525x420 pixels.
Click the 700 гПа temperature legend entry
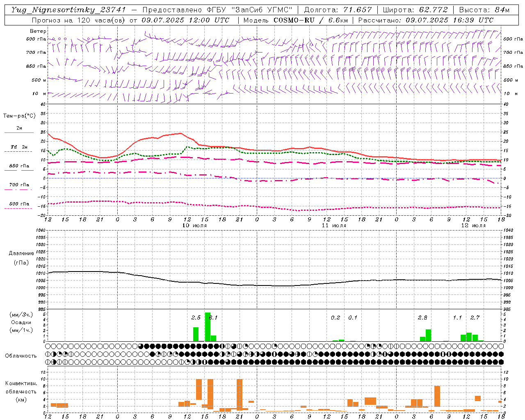[x=19, y=185]
